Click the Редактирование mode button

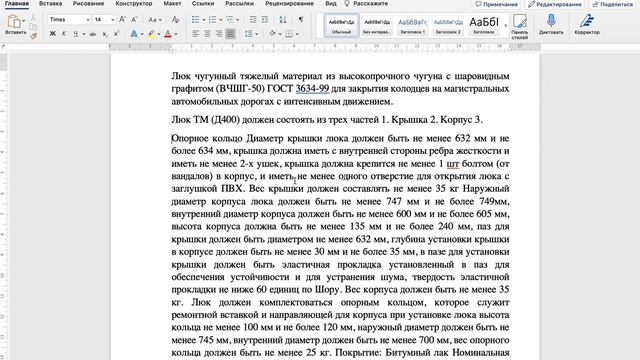[x=554, y=4]
